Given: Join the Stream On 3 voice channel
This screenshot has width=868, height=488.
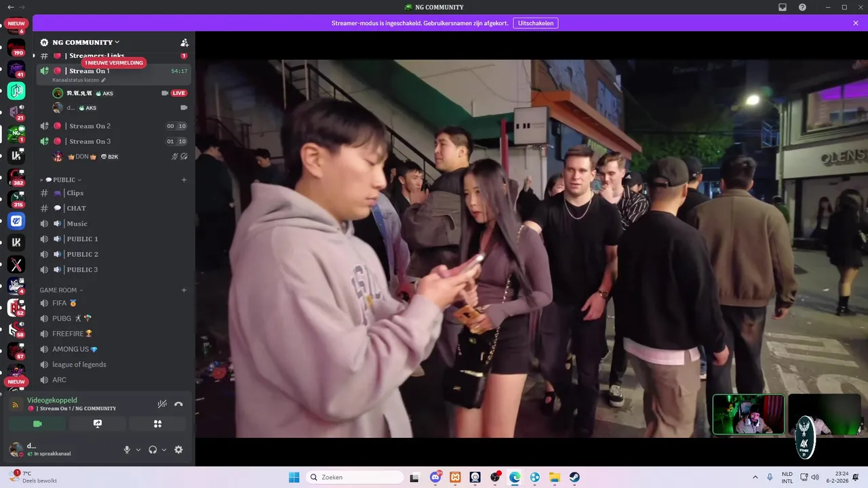Looking at the screenshot, I should [113, 142].
